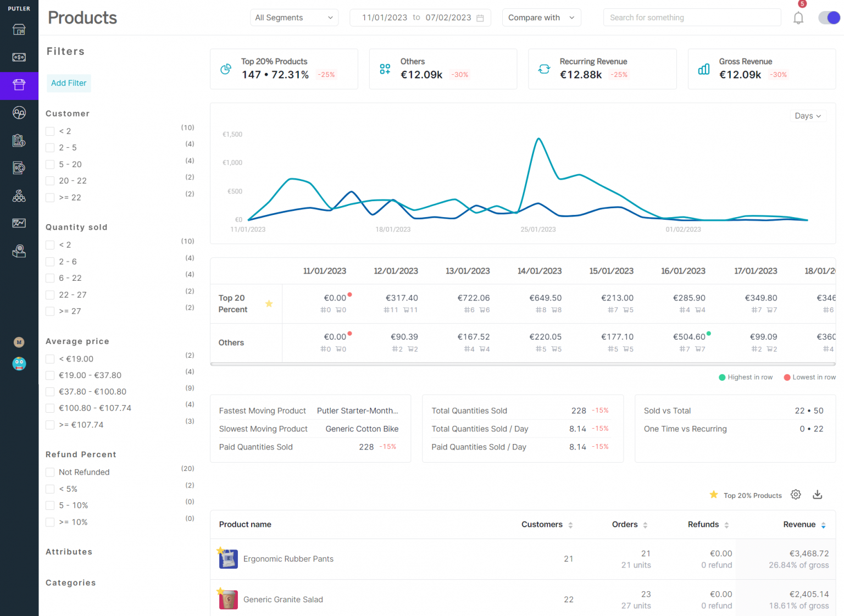The height and width of the screenshot is (616, 844).
Task: Open the Insights chart icon in the sidebar
Action: coord(19,223)
